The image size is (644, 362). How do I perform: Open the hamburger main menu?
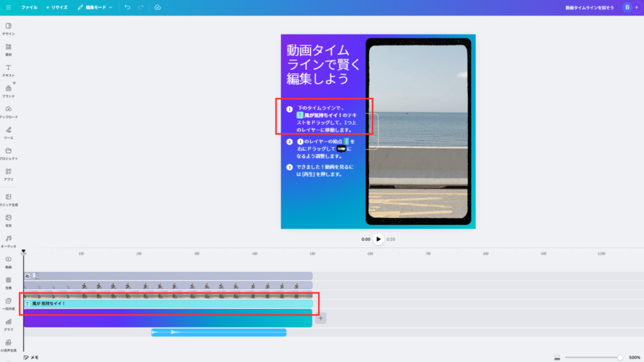[x=8, y=7]
